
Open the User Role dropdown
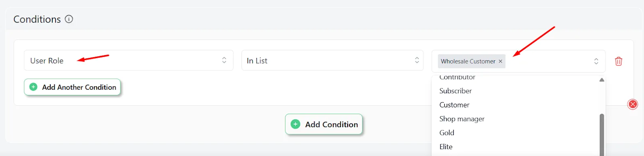pos(129,60)
